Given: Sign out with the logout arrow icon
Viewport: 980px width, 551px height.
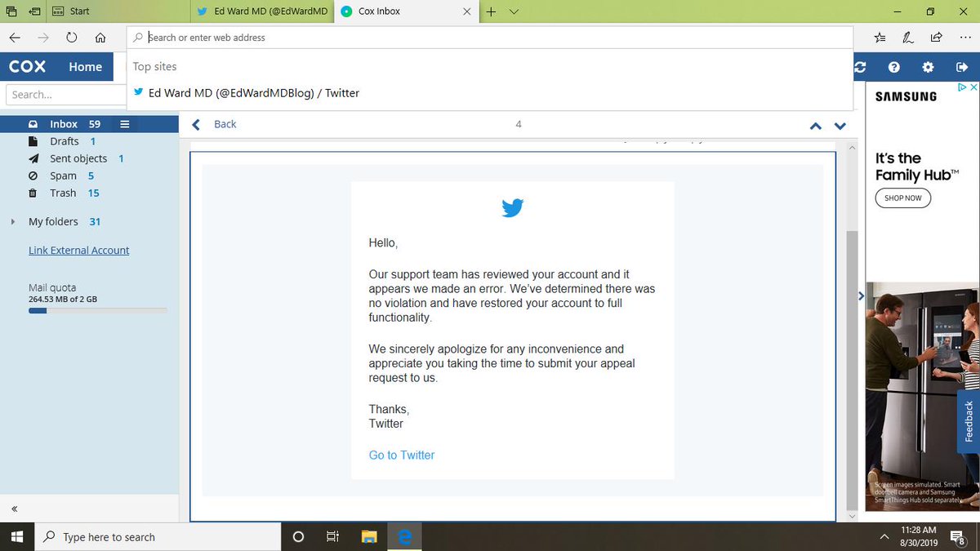Looking at the screenshot, I should pos(961,67).
